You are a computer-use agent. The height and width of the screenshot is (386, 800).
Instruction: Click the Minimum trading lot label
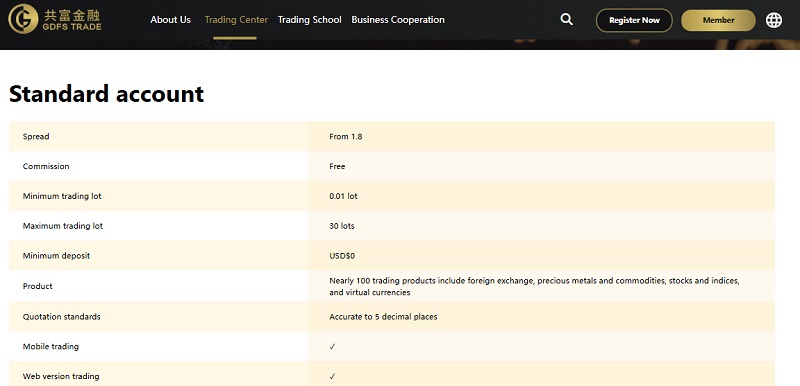click(x=62, y=196)
